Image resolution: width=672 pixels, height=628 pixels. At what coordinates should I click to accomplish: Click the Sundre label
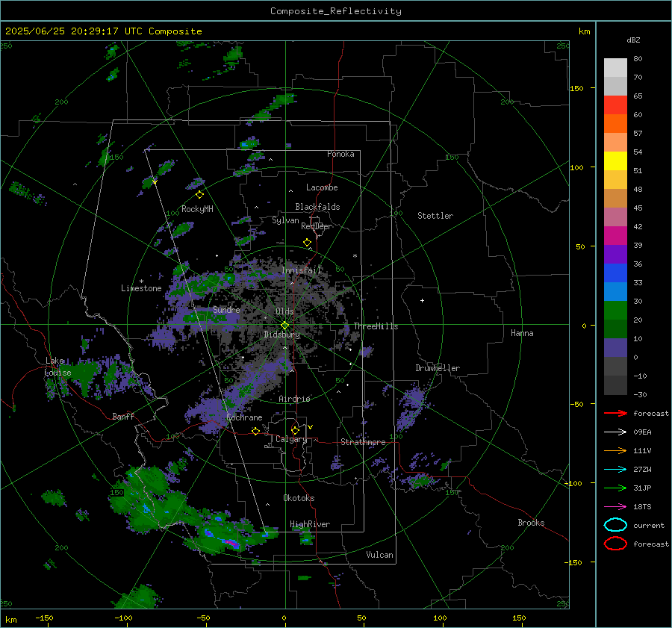point(226,309)
